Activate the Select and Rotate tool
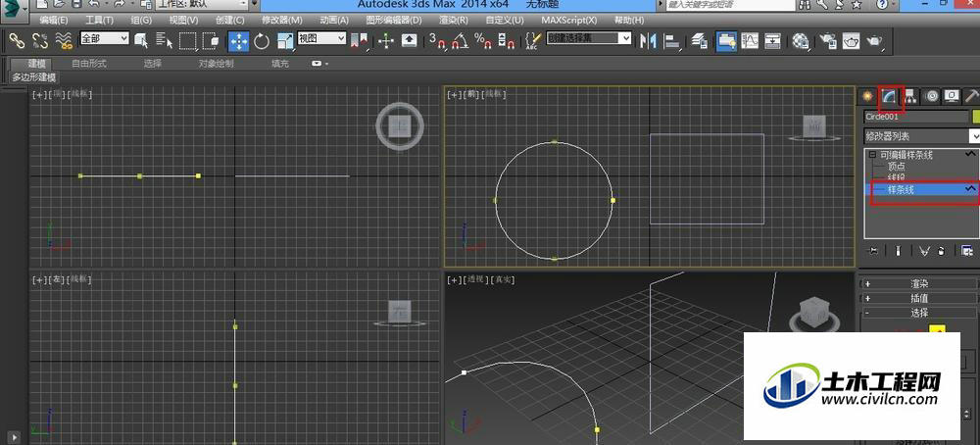 click(x=262, y=41)
